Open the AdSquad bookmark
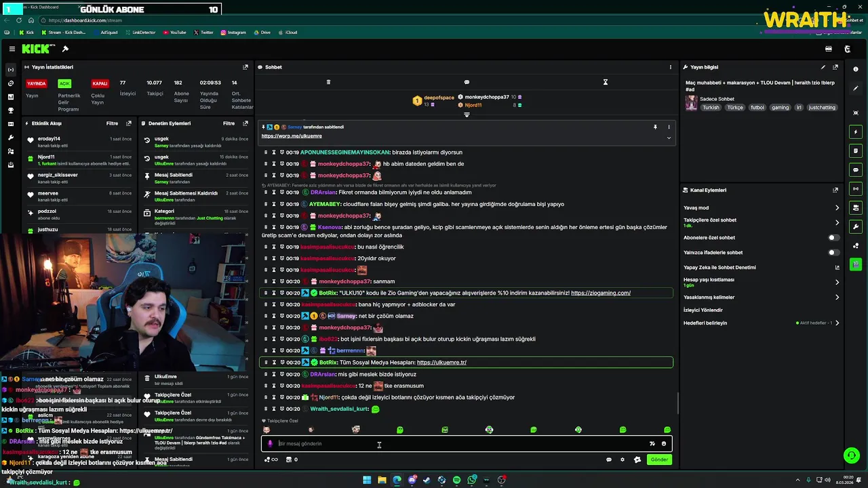This screenshot has width=868, height=488. (105, 33)
